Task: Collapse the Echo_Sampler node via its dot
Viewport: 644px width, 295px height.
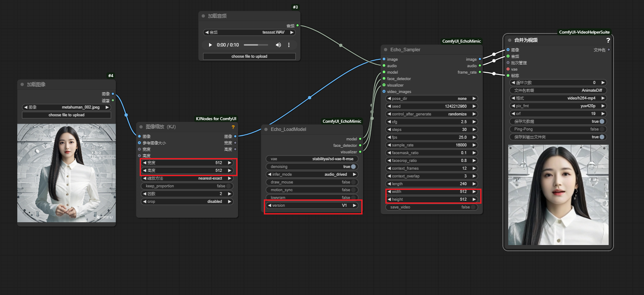Action: 385,50
